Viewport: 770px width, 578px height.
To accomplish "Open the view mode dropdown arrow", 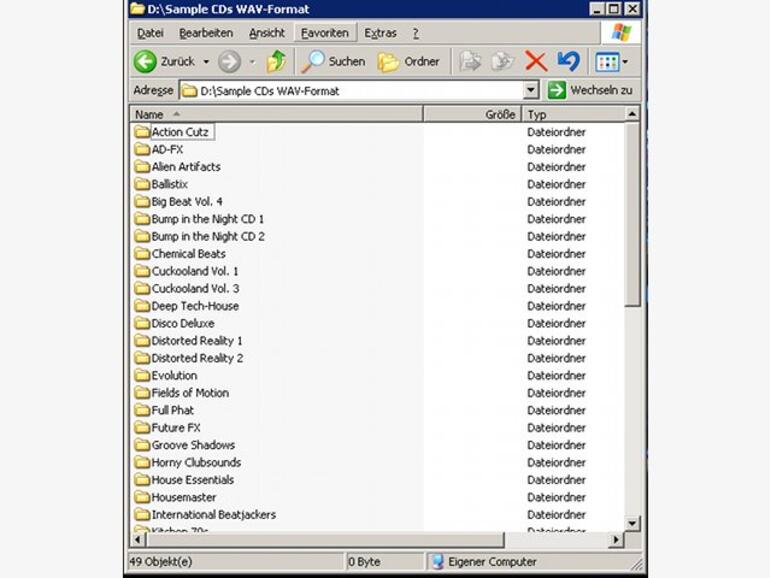I will point(625,62).
